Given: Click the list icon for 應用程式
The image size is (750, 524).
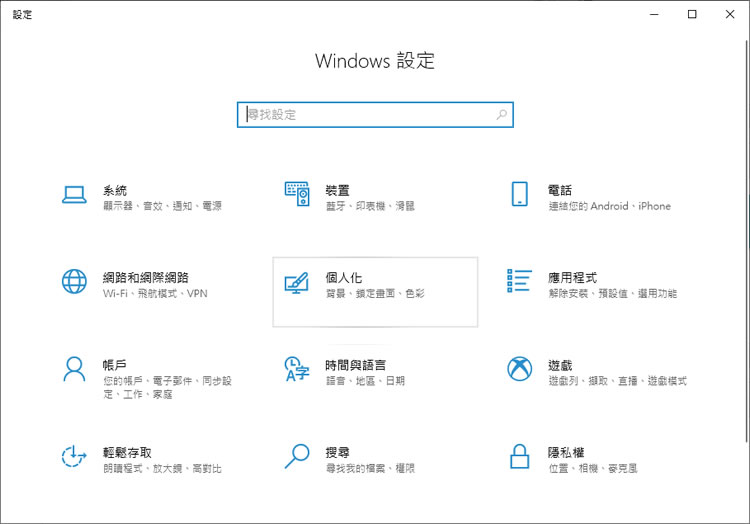Looking at the screenshot, I should pyautogui.click(x=519, y=281).
